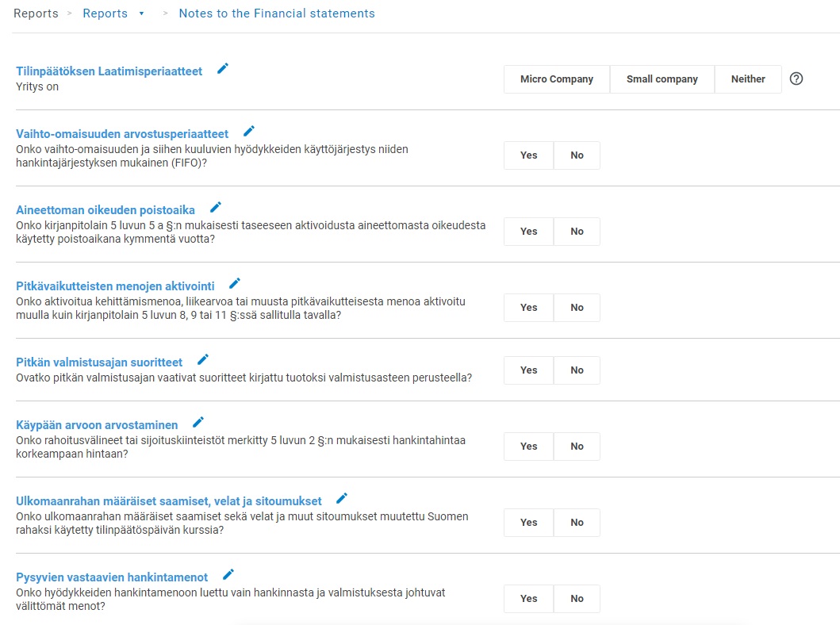
Task: Open the help question mark icon
Action: click(x=797, y=79)
